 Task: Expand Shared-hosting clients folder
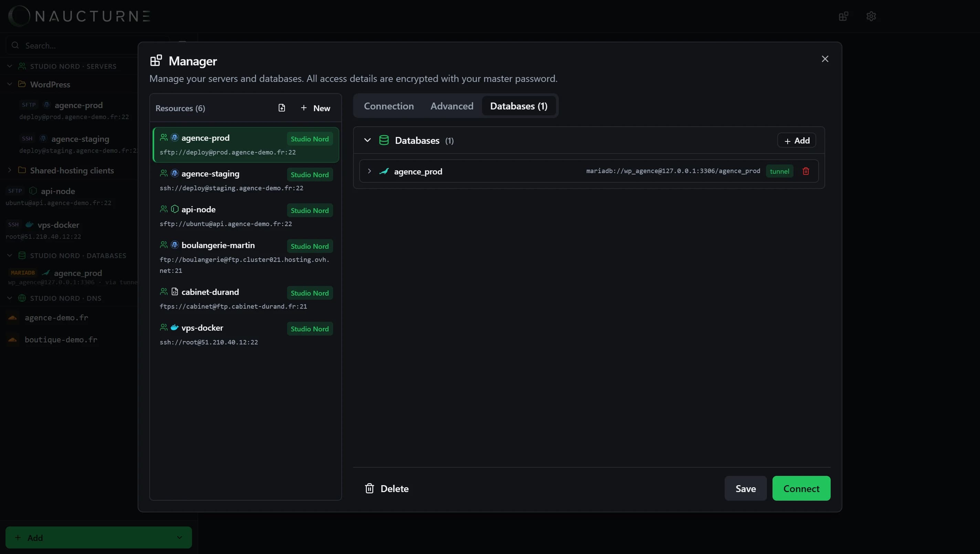click(x=10, y=170)
